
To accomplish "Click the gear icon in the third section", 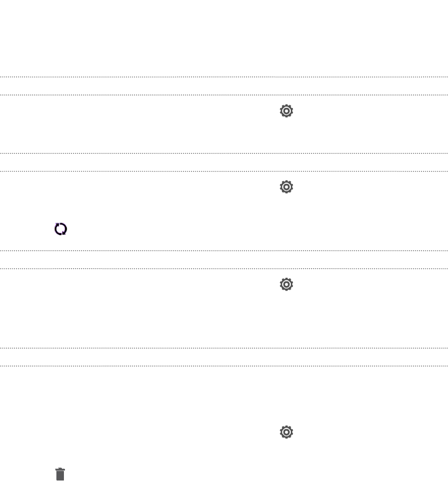I will (x=286, y=285).
